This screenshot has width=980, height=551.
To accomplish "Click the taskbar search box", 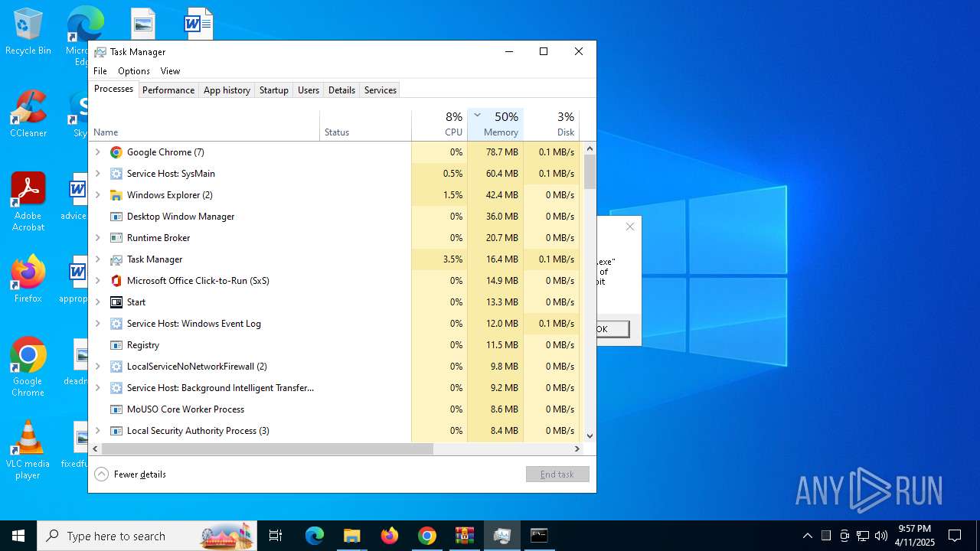I will click(x=147, y=536).
